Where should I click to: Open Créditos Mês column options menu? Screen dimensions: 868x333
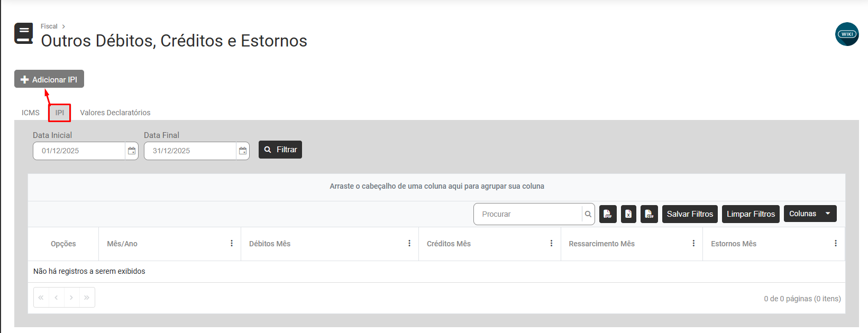[551, 243]
